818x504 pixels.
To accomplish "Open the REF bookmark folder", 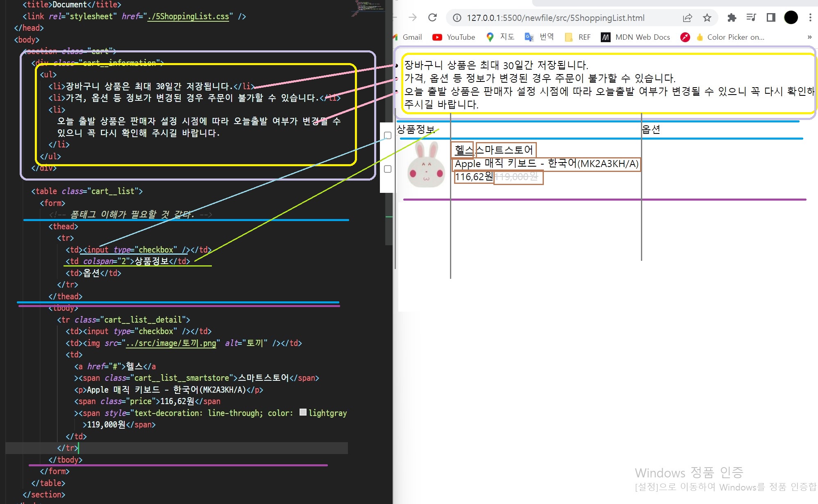I will (578, 37).
